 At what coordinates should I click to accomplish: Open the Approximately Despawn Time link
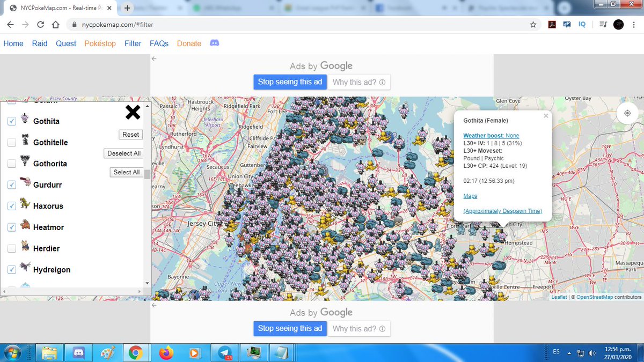pyautogui.click(x=502, y=211)
